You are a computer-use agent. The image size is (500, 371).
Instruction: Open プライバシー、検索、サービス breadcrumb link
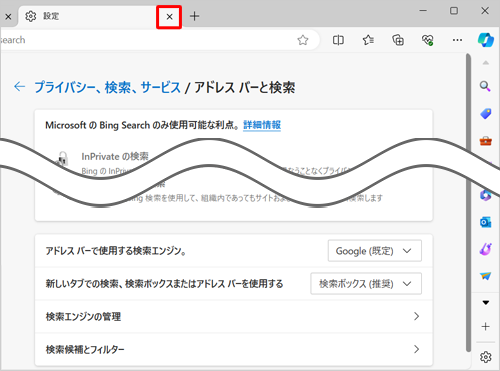point(107,87)
